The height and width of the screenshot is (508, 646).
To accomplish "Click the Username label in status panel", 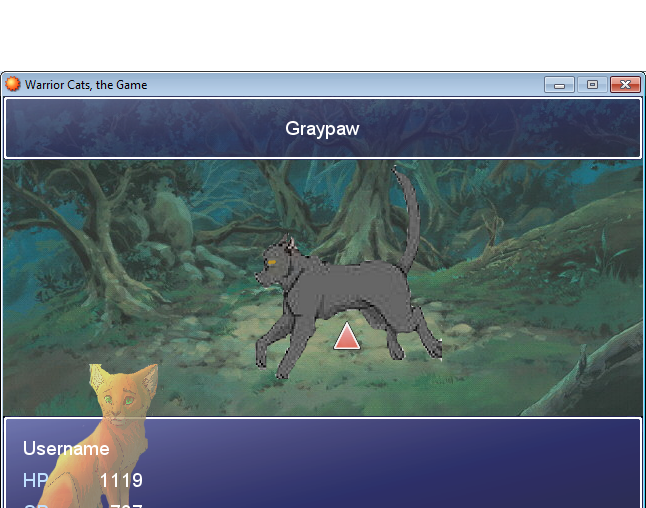I will (x=66, y=449).
